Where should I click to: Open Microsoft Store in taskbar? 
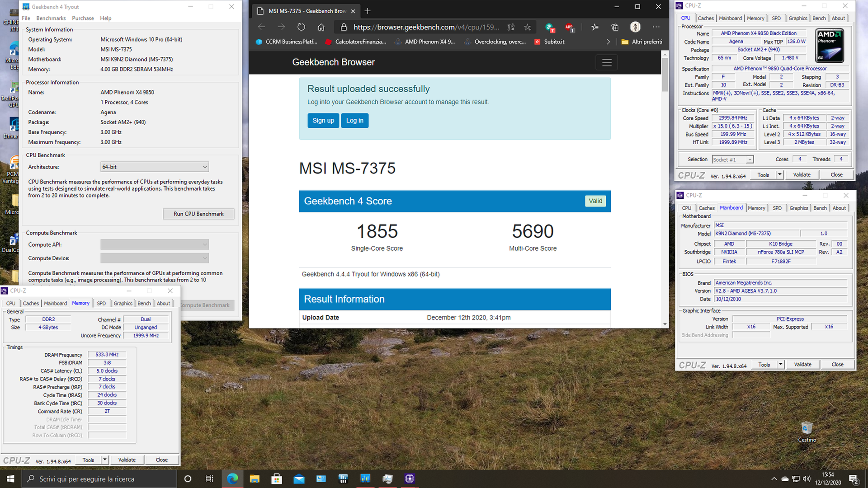(x=277, y=479)
